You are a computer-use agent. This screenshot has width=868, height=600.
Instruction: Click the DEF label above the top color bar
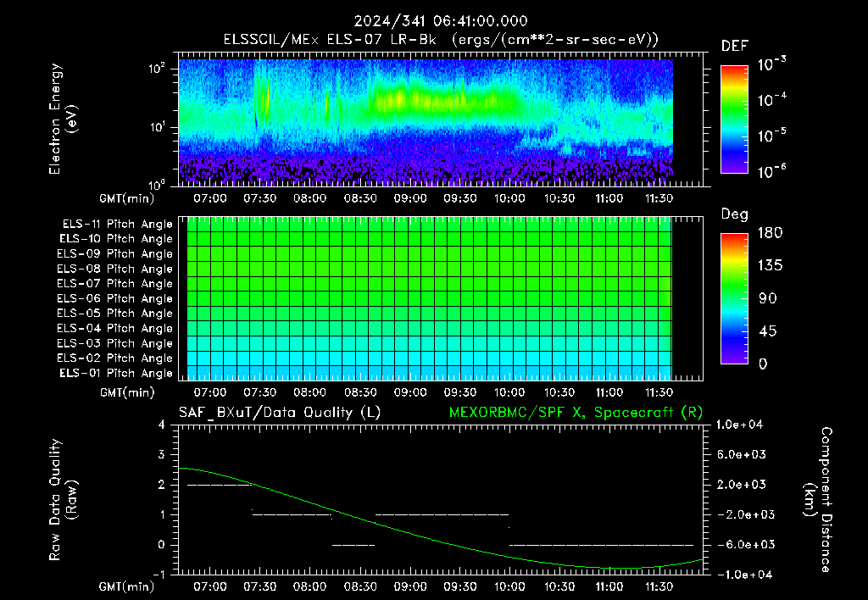(x=735, y=47)
